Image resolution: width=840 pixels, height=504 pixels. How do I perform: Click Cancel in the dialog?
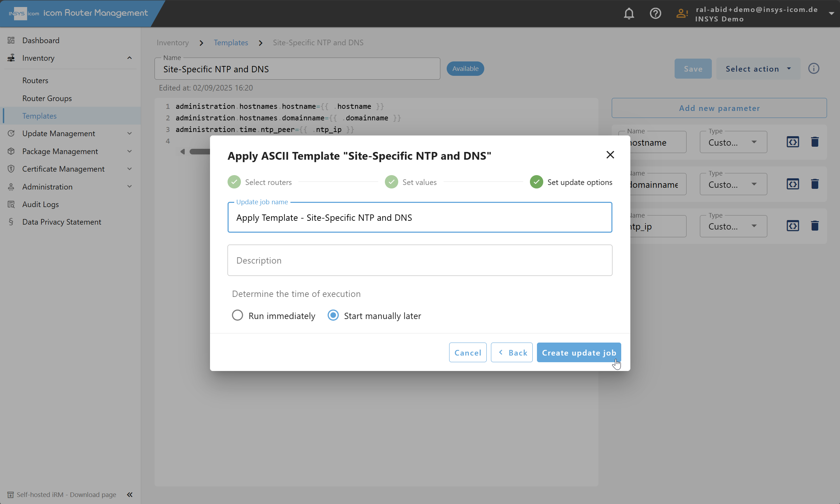468,352
